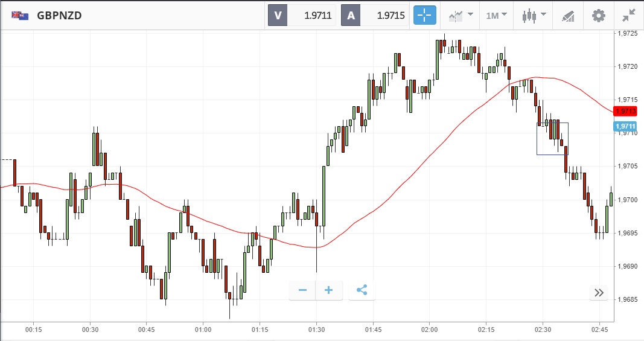Click the 01:30 time axis label
This screenshot has height=341, width=644.
(316, 330)
